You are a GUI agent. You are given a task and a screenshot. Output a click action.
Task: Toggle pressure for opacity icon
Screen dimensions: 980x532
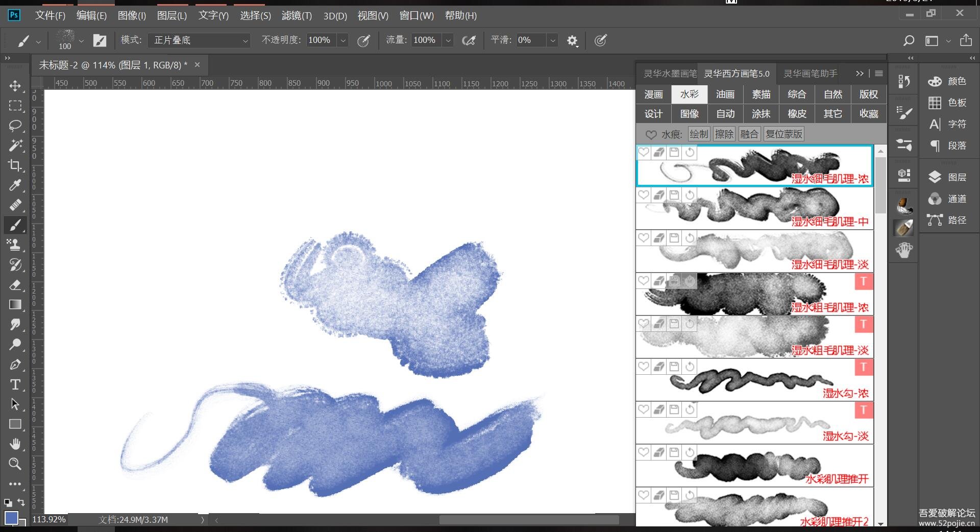pyautogui.click(x=363, y=40)
